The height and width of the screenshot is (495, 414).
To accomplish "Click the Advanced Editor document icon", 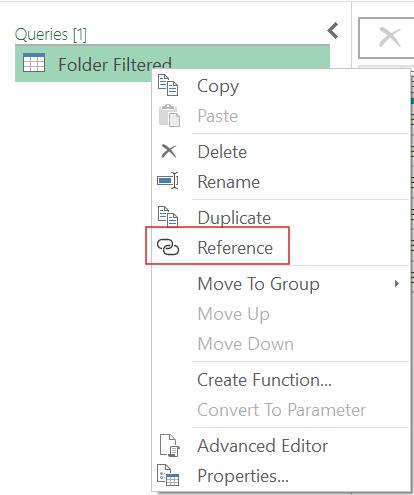I will point(169,445).
